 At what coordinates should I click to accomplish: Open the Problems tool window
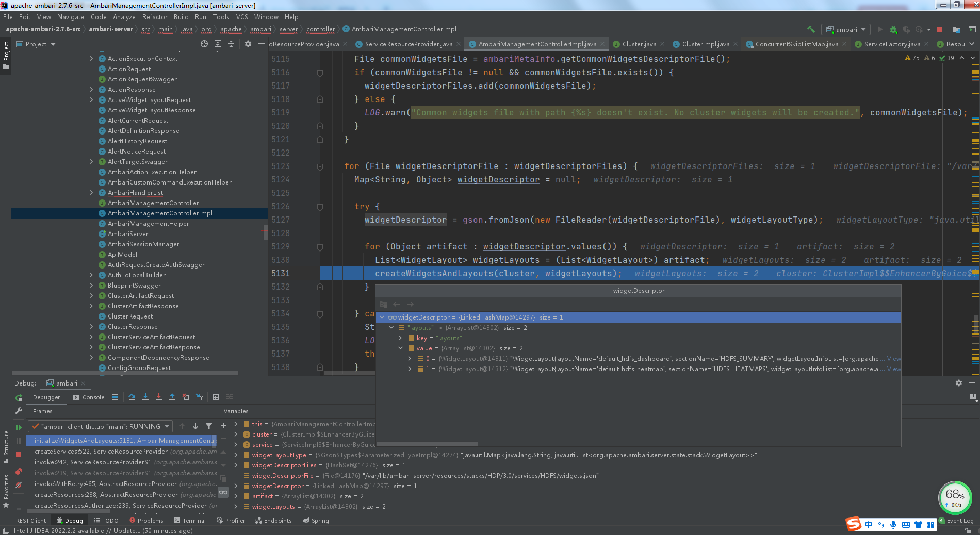pyautogui.click(x=146, y=521)
